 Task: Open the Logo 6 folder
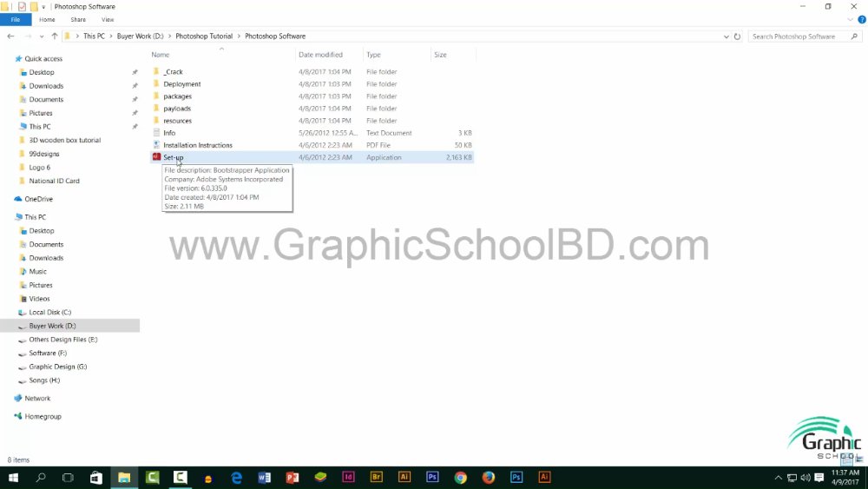click(39, 168)
